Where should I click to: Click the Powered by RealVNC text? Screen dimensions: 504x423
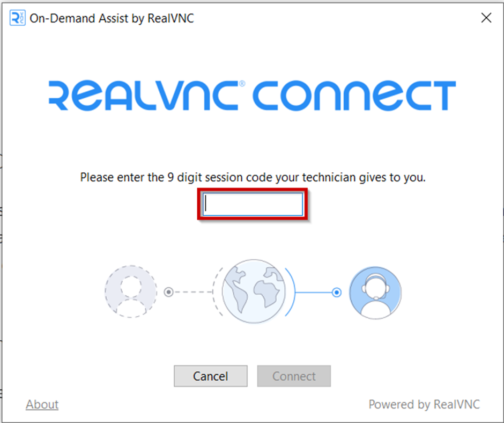tap(424, 404)
